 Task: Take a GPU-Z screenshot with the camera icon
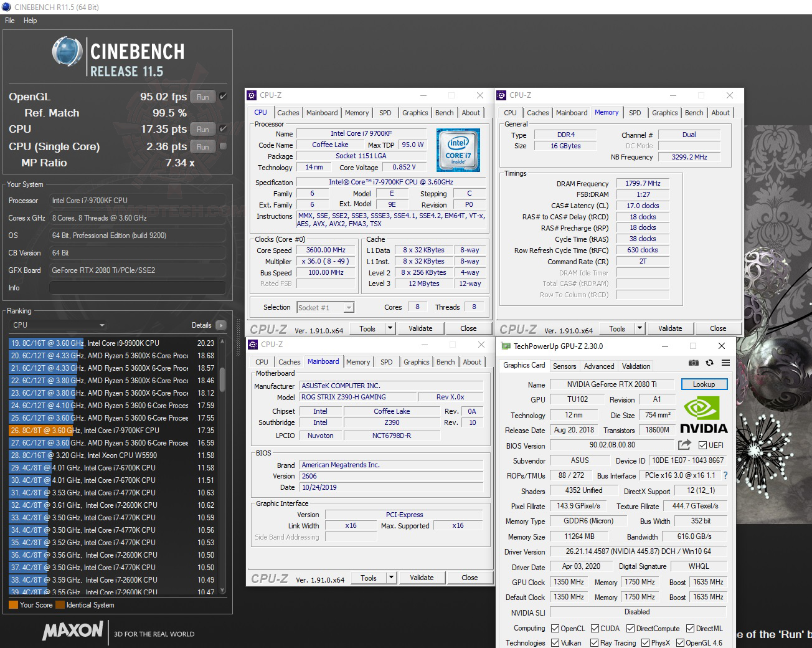tap(694, 363)
